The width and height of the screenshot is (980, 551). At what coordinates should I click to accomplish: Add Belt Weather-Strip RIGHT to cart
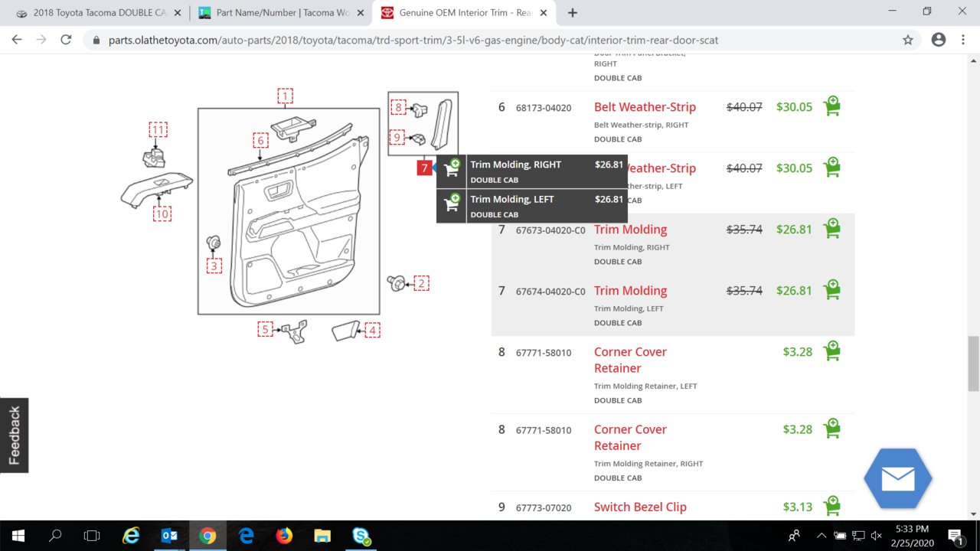[831, 106]
